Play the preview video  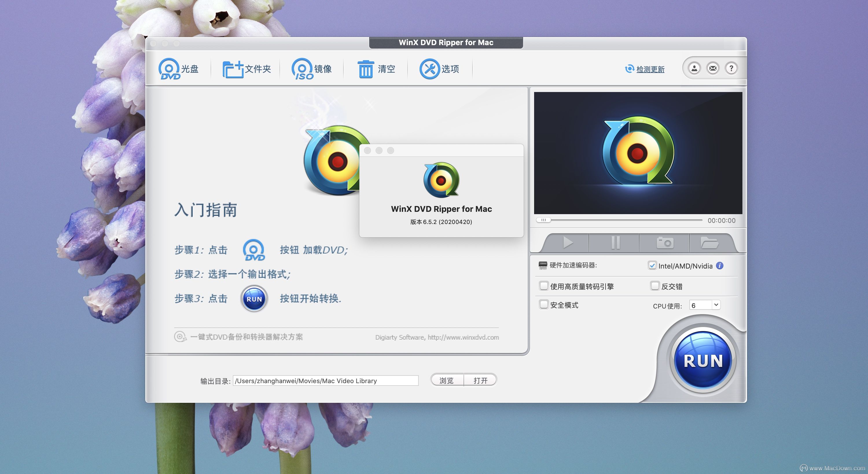(568, 242)
